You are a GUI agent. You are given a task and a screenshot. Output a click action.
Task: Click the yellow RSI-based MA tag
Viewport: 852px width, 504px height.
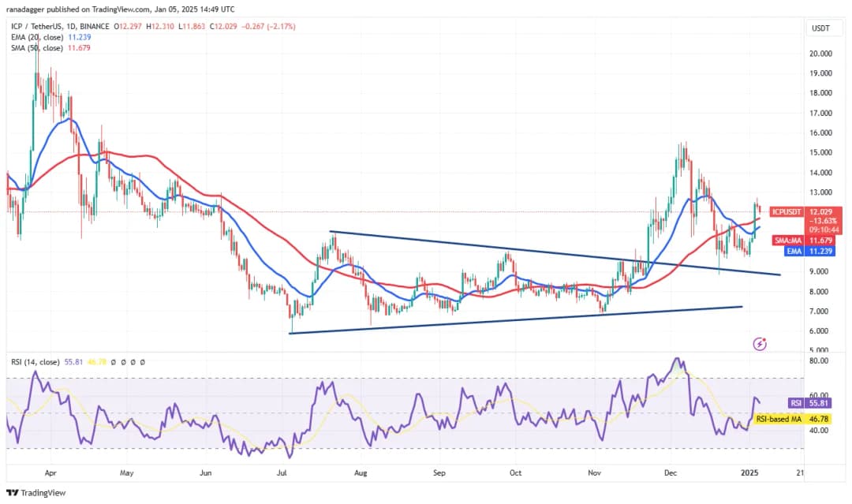pyautogui.click(x=779, y=419)
